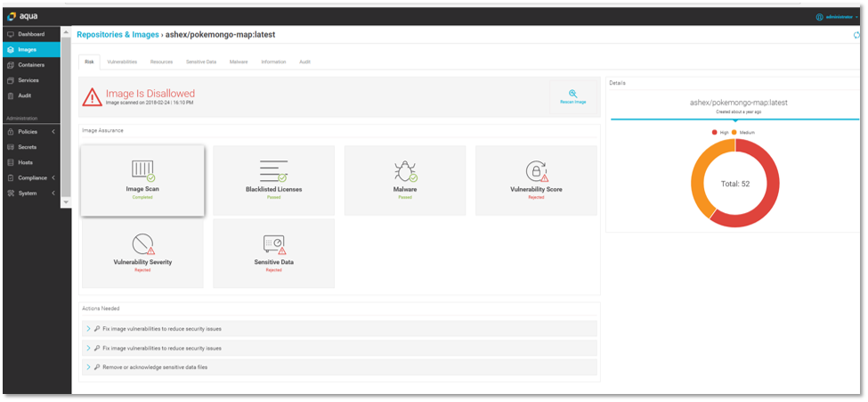The width and height of the screenshot is (868, 402).
Task: Open Containers in sidebar
Action: point(31,65)
